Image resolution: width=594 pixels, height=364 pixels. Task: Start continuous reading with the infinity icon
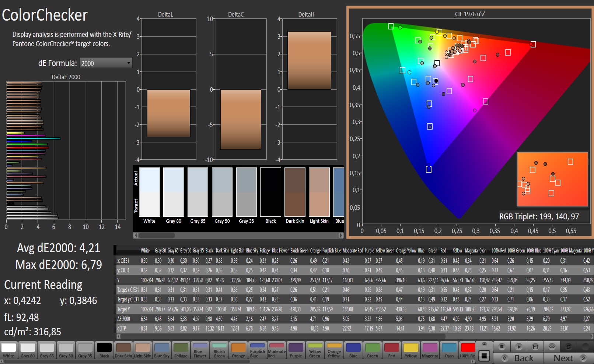click(552, 347)
